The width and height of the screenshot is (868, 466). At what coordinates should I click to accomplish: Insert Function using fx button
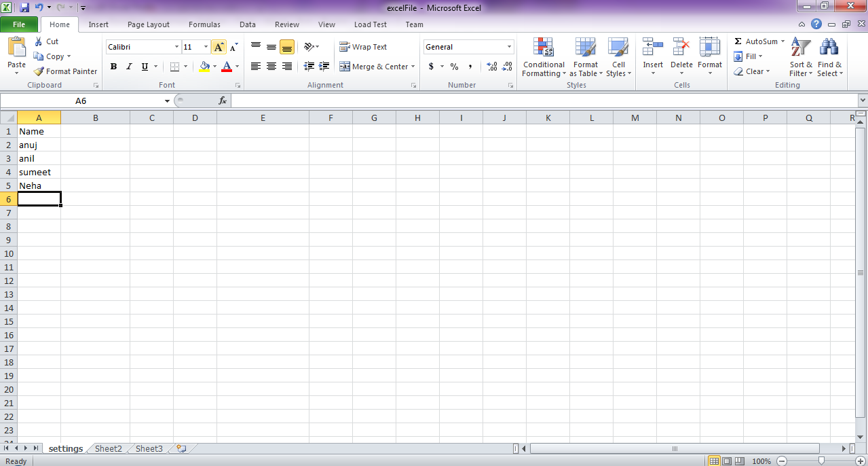tap(222, 101)
